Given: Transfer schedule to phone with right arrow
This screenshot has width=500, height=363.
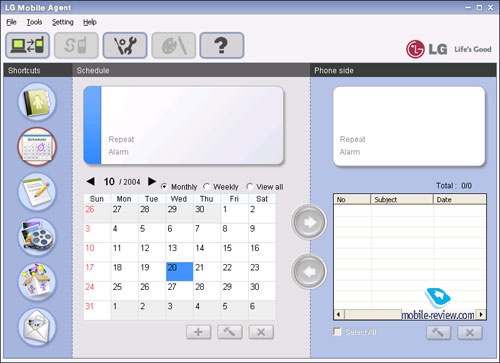Looking at the screenshot, I should coord(309,222).
